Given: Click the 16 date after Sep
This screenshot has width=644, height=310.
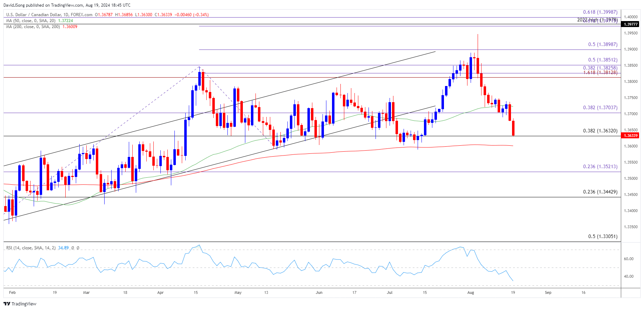Looking at the screenshot, I should 584,292.
